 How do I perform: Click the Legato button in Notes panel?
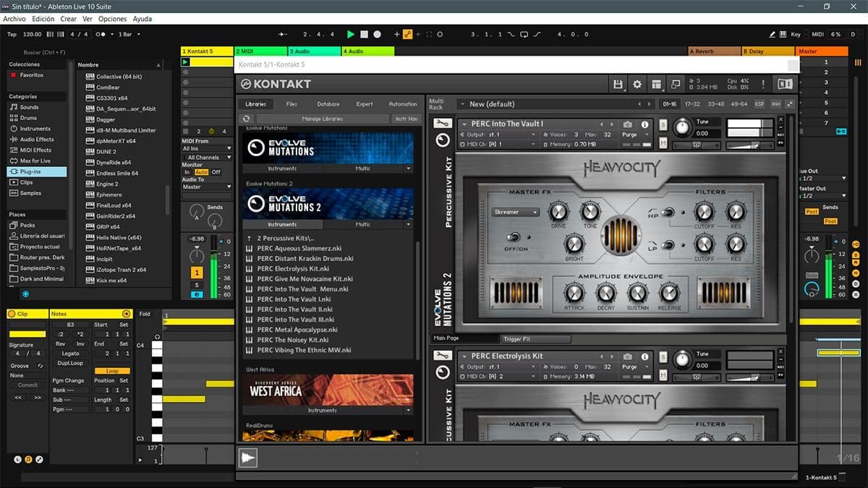tap(71, 354)
